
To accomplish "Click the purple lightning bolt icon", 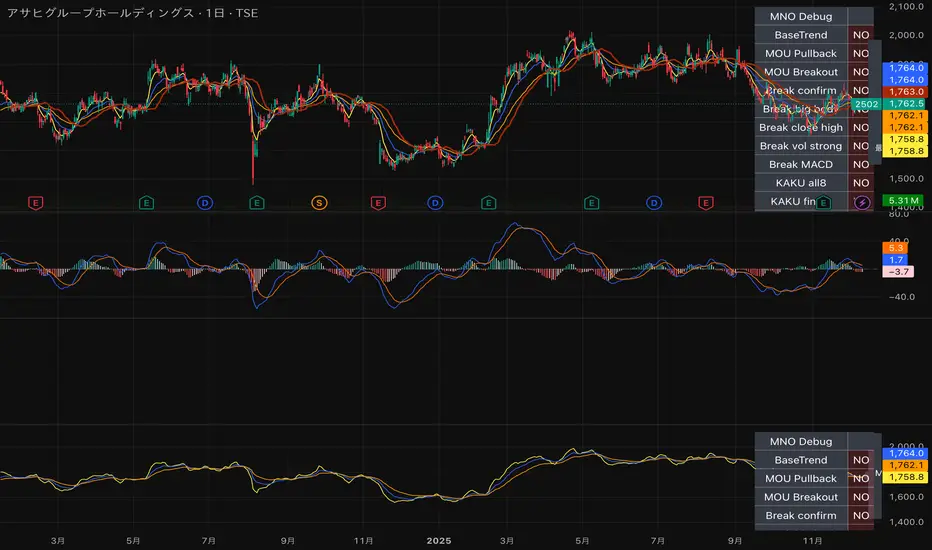I will pyautogui.click(x=862, y=203).
